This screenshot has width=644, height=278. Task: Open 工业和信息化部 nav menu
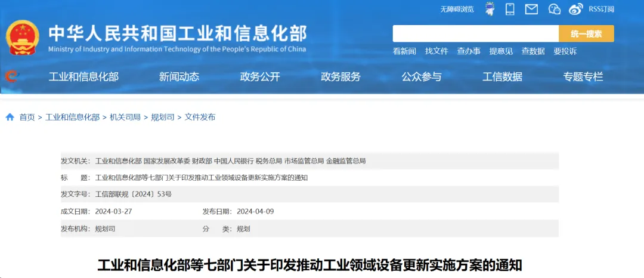pos(83,76)
